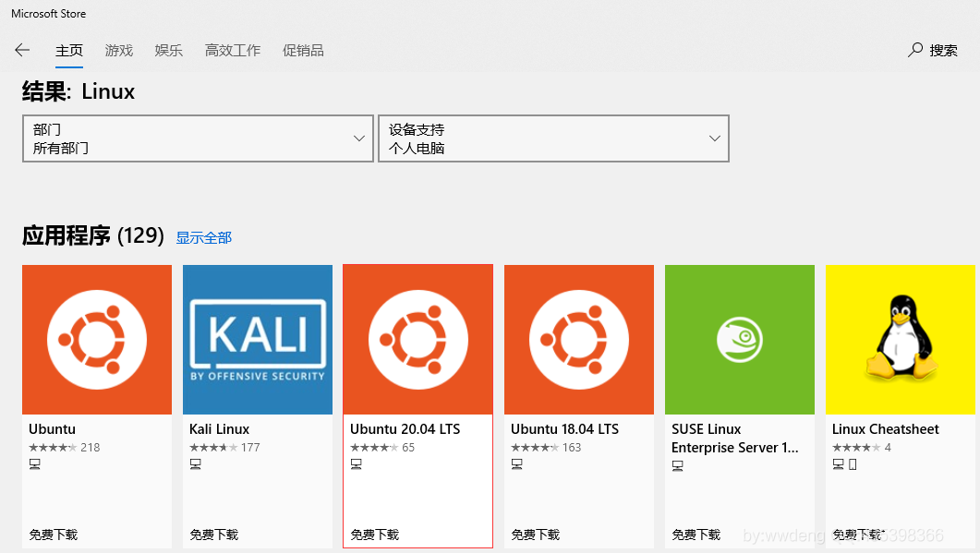Click the search magnifier icon

click(914, 50)
